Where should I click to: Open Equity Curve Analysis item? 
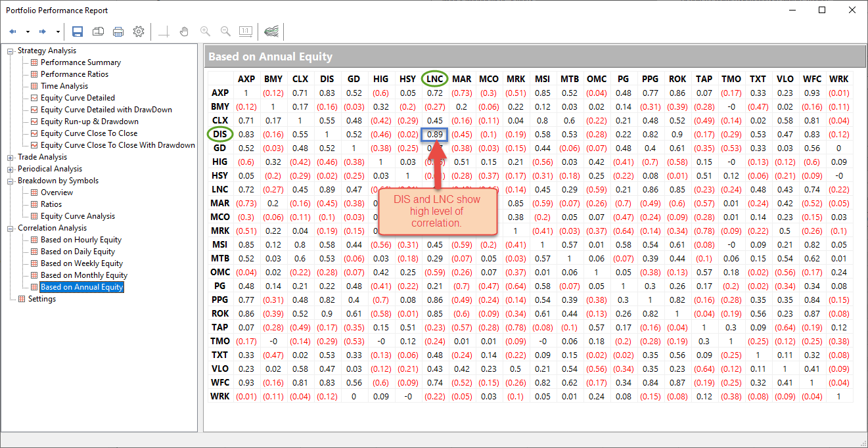78,216
